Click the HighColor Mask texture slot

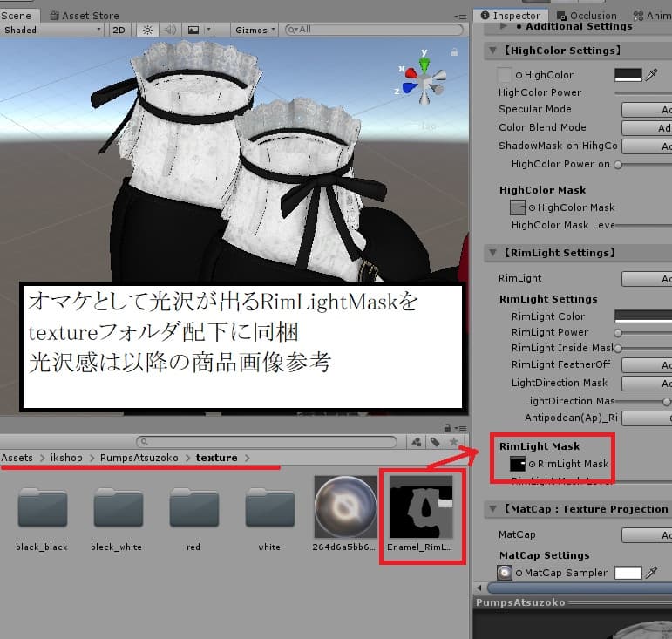point(518,207)
